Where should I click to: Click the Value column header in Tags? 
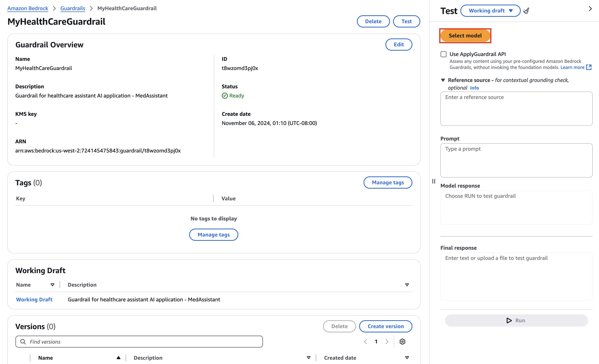click(228, 199)
